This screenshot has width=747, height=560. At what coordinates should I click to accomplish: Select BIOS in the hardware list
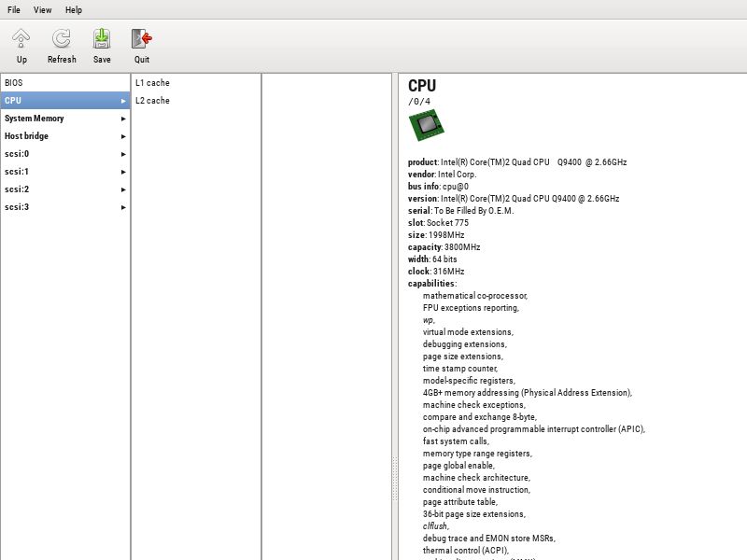click(65, 83)
